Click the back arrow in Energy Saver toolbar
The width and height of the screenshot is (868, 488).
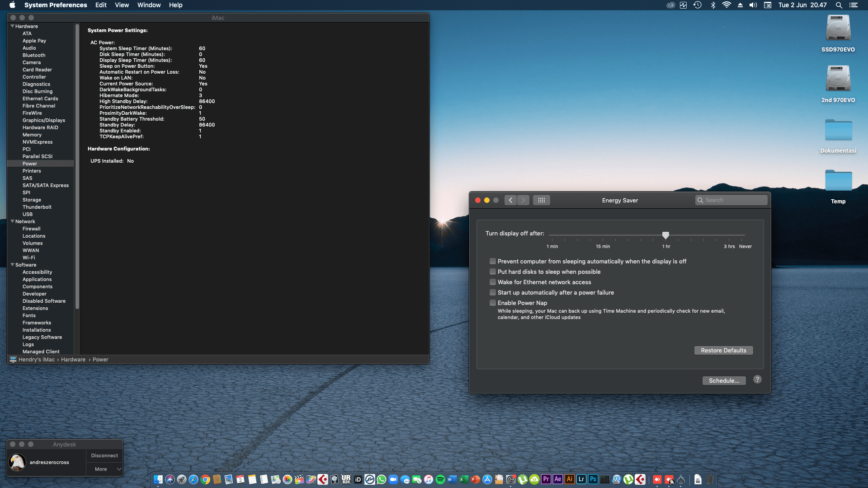[510, 200]
